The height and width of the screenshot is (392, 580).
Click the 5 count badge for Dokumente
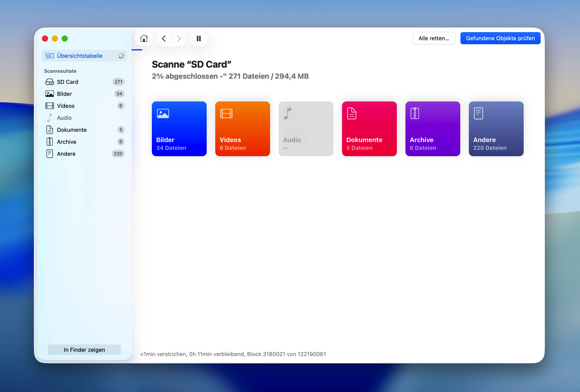click(x=121, y=130)
